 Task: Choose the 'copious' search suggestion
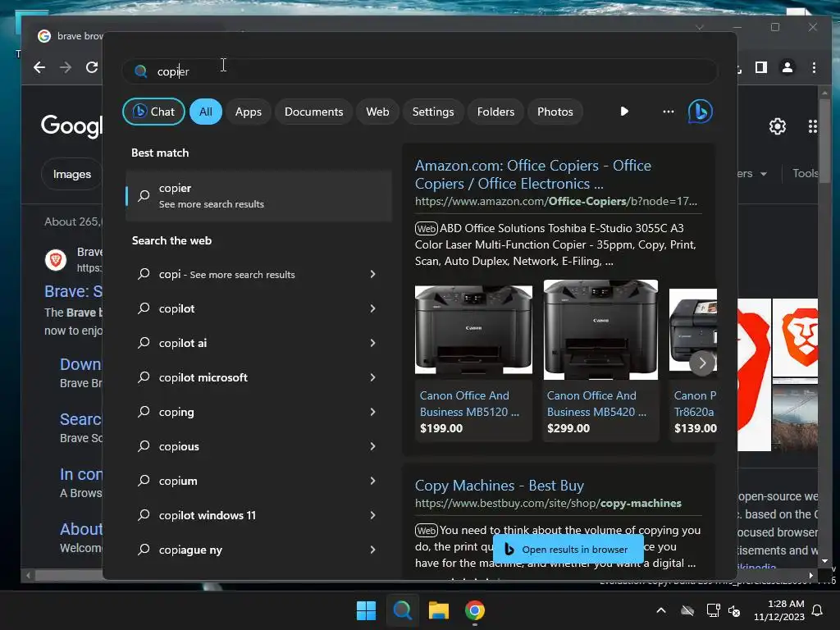coord(179,446)
